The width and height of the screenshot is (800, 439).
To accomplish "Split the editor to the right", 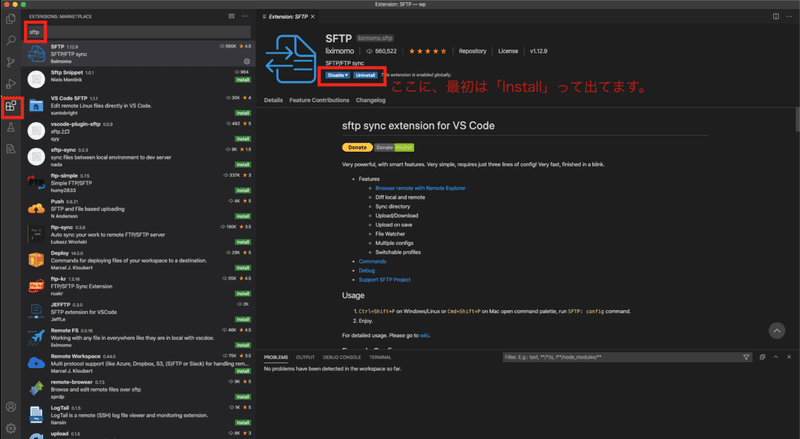I will pos(776,16).
